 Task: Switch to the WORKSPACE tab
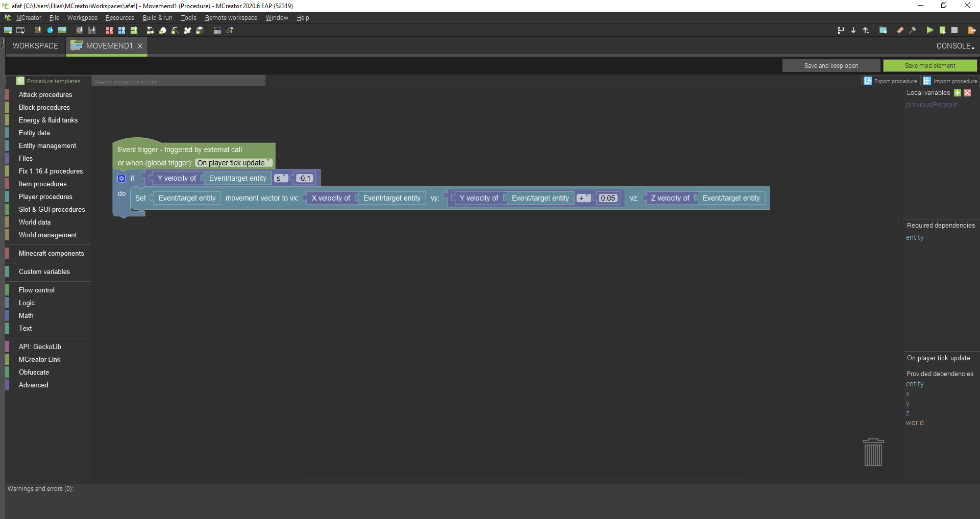(x=35, y=46)
